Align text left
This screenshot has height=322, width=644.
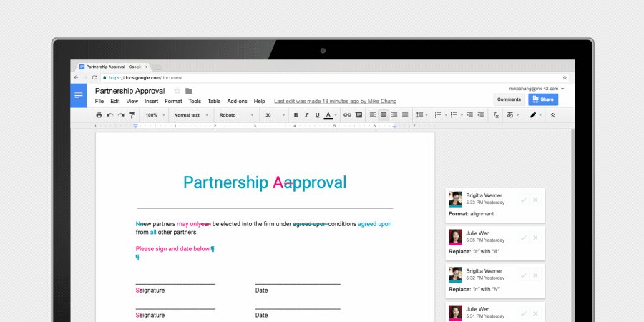point(373,115)
